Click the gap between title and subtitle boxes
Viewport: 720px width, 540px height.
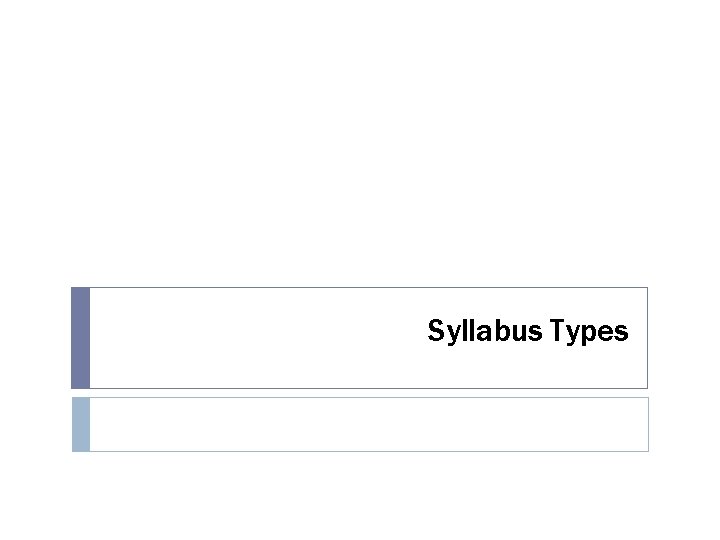click(360, 393)
